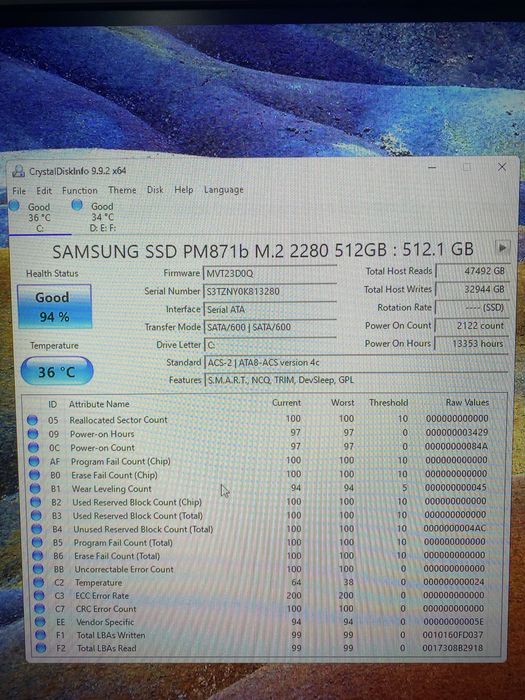
Task: Click the Standard field ACS-2
Action: point(356,362)
